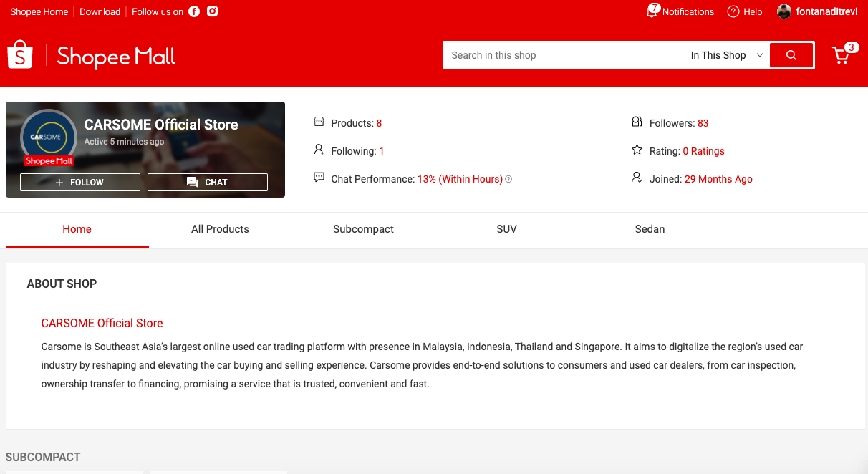
Task: Click the white CARSOME Official Store banner title
Action: [161, 125]
